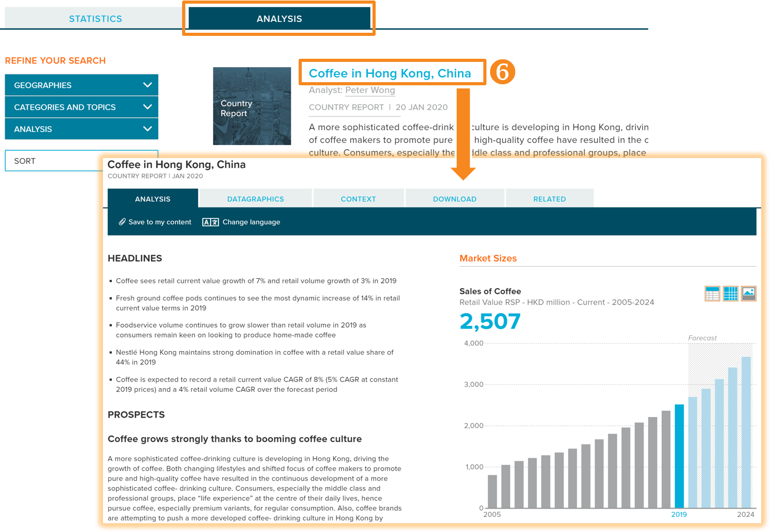770x532 pixels.
Task: Click the orange step 6 badge
Action: [503, 73]
